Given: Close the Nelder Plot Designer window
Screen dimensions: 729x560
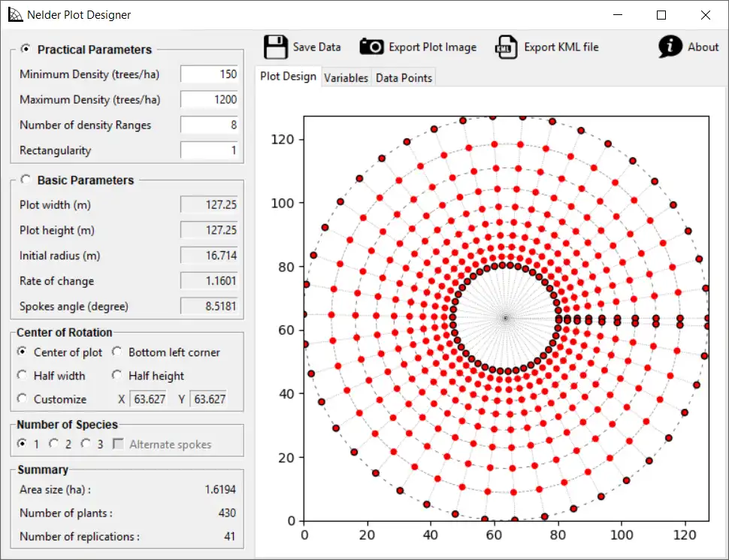Looking at the screenshot, I should [705, 15].
